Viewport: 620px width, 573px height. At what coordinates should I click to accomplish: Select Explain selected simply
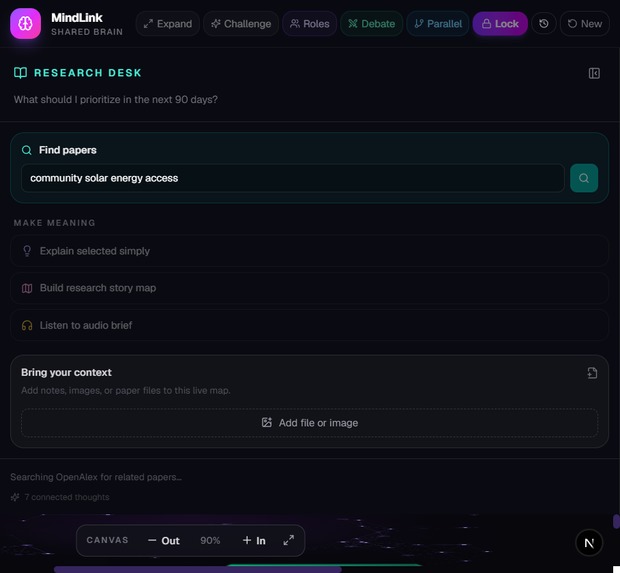pos(309,251)
